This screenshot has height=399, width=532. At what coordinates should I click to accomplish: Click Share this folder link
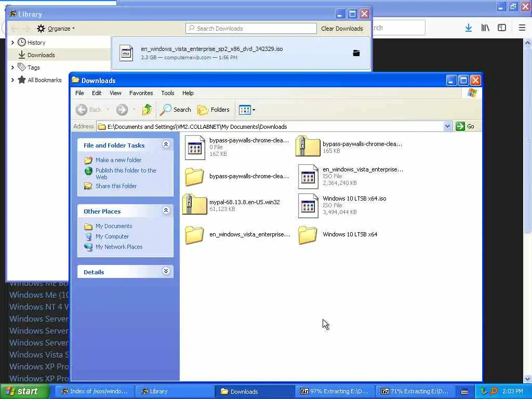(x=116, y=186)
